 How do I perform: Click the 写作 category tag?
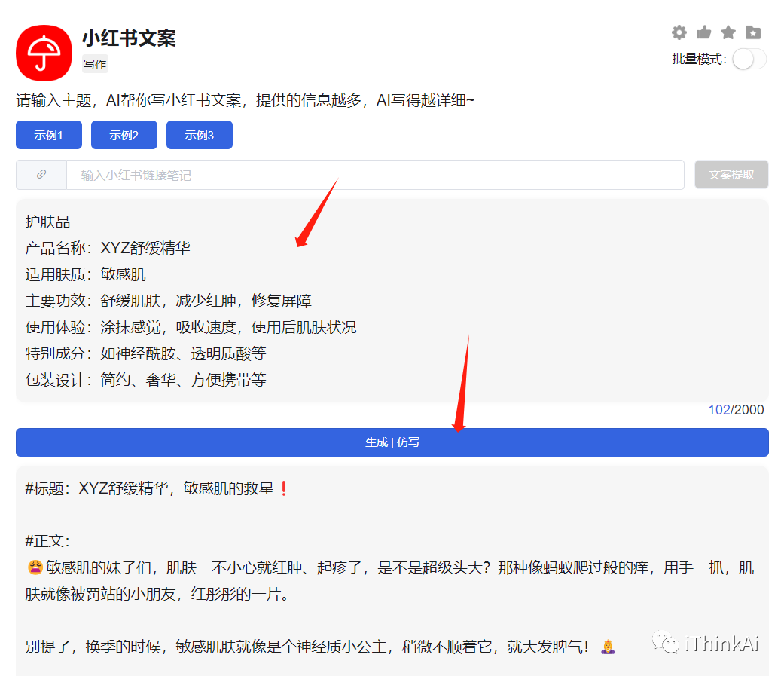[94, 64]
